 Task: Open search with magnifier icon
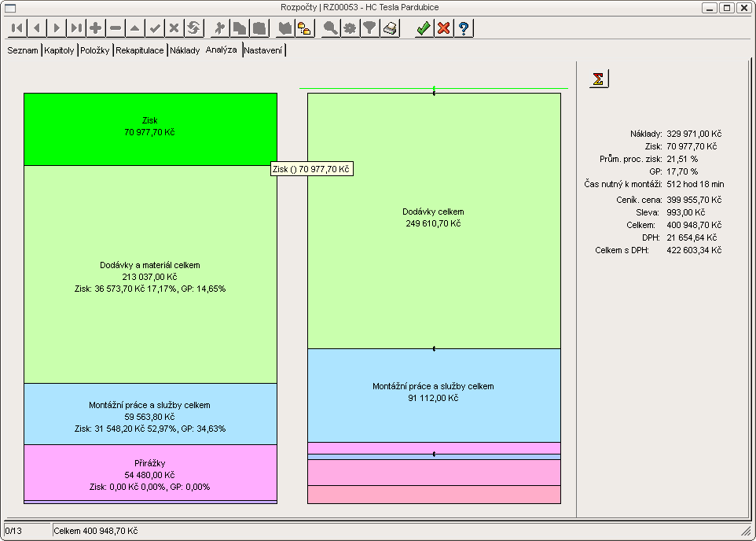330,28
